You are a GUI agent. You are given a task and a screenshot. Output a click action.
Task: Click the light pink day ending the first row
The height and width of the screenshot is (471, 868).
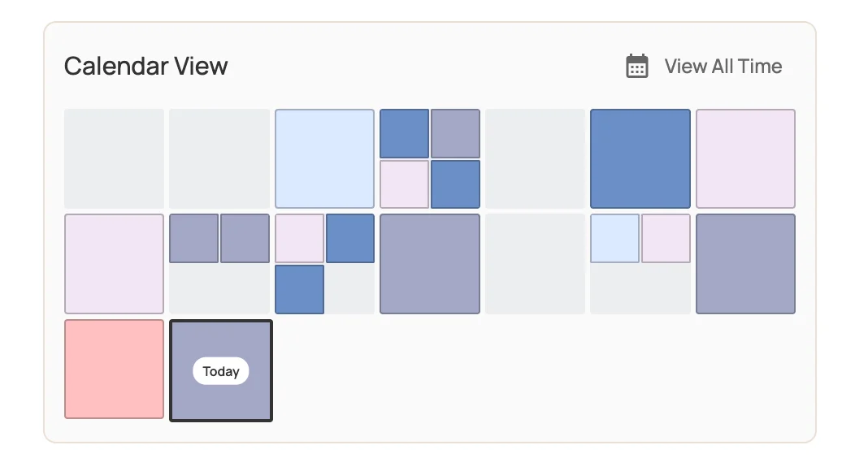pyautogui.click(x=745, y=158)
